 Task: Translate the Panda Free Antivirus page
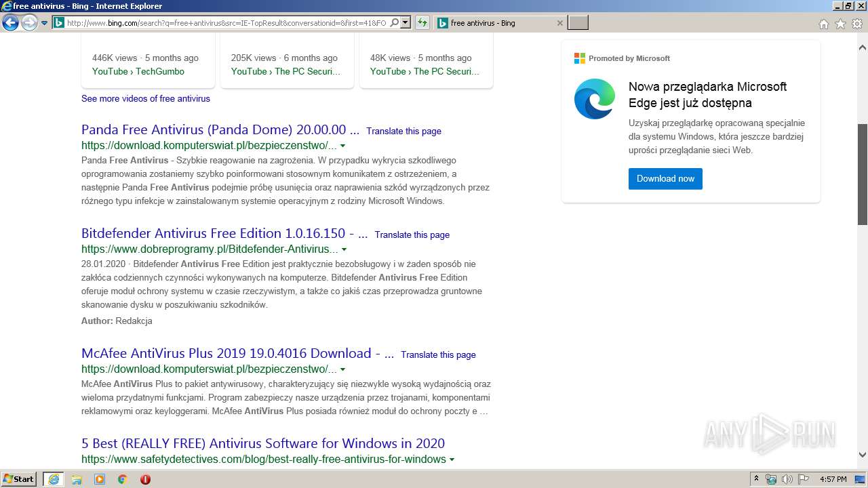pos(403,131)
